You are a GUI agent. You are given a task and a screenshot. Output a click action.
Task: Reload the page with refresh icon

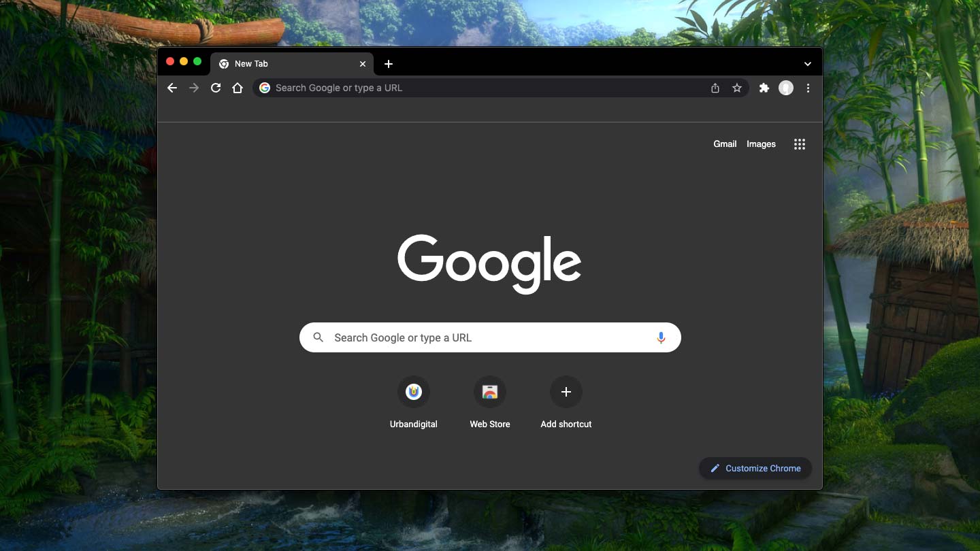coord(216,88)
